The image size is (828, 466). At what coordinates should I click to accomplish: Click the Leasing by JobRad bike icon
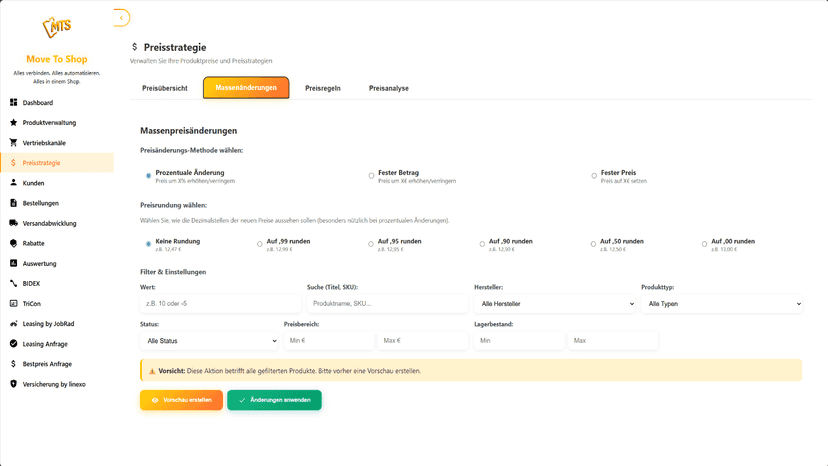[x=13, y=323]
